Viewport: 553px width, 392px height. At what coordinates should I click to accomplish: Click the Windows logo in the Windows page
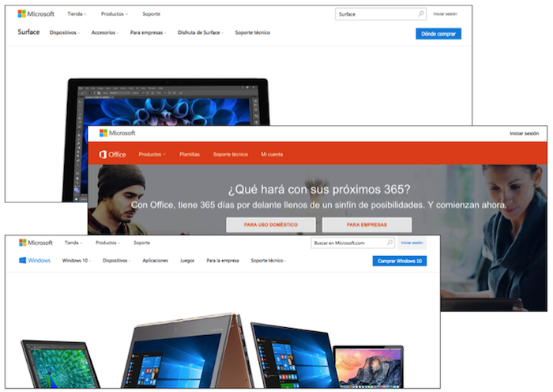tap(35, 260)
